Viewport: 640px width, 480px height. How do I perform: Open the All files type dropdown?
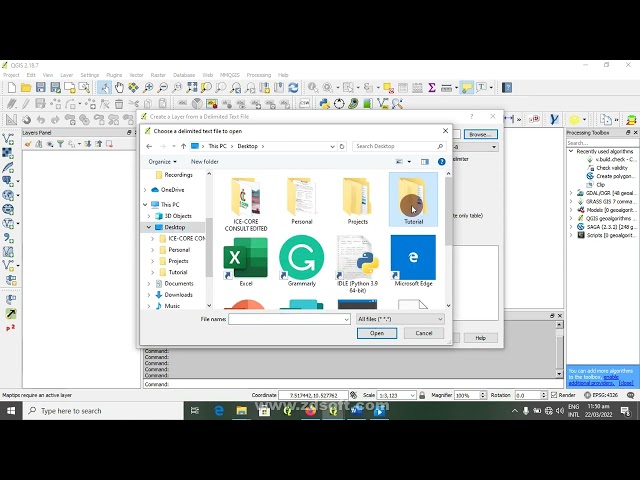(400, 319)
